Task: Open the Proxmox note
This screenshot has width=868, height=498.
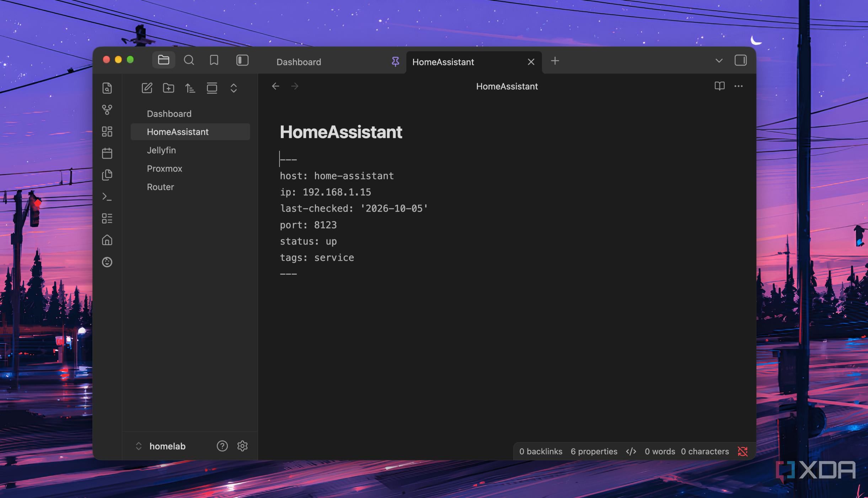Action: click(x=190, y=168)
